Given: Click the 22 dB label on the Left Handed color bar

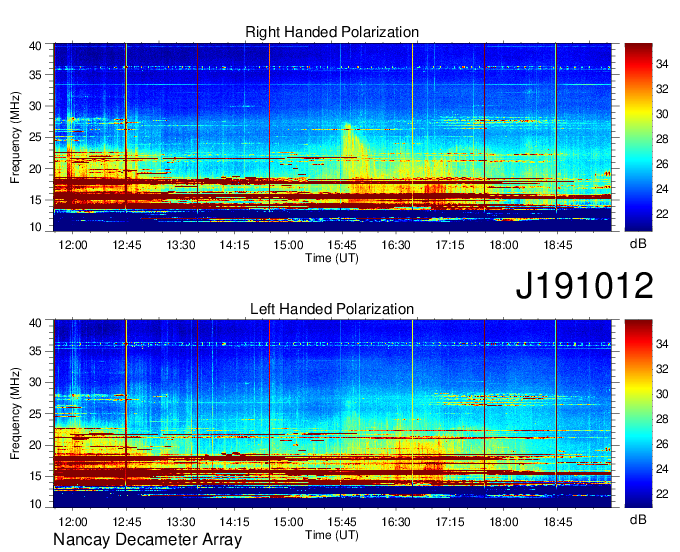Looking at the screenshot, I should (x=662, y=494).
